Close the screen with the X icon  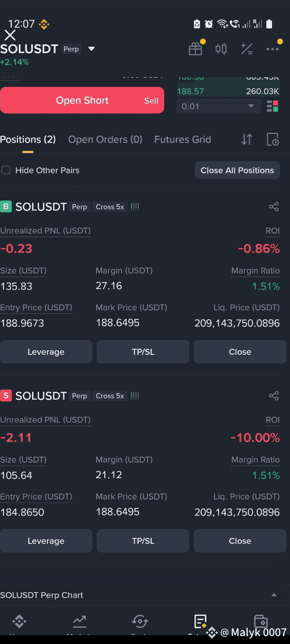[x=10, y=35]
